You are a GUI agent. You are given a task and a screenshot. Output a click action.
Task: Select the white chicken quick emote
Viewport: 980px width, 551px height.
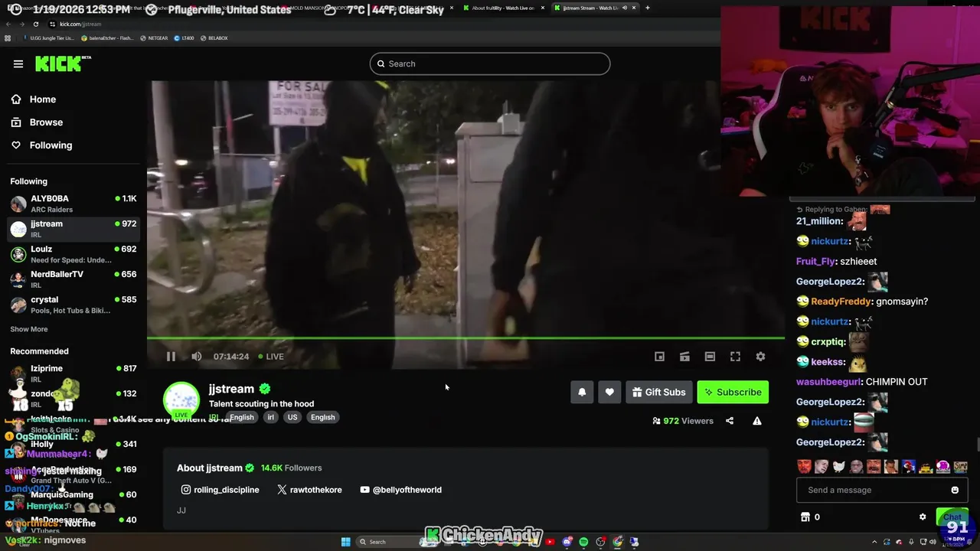tap(838, 466)
